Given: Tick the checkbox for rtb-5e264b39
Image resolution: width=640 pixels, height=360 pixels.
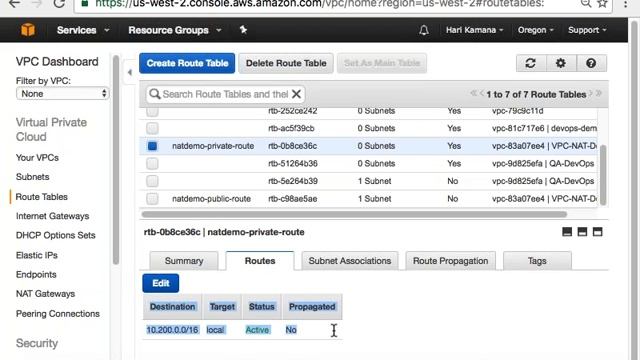Looking at the screenshot, I should click(x=152, y=181).
